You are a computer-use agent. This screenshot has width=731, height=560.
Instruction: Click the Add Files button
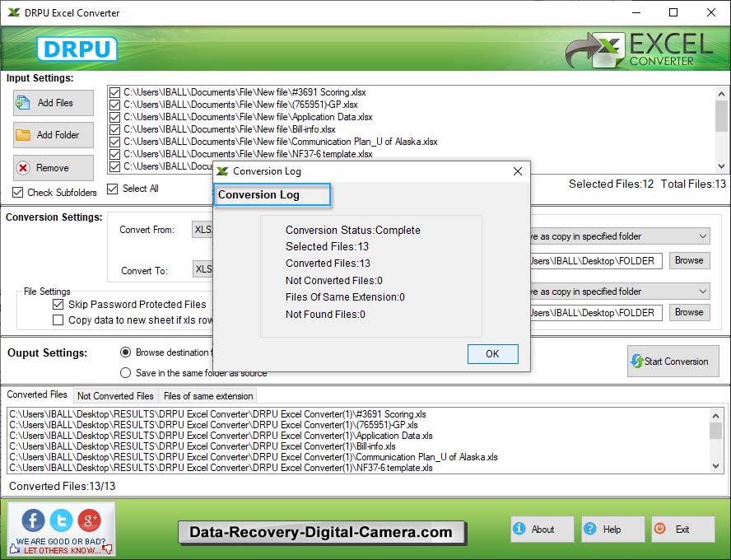tap(54, 103)
